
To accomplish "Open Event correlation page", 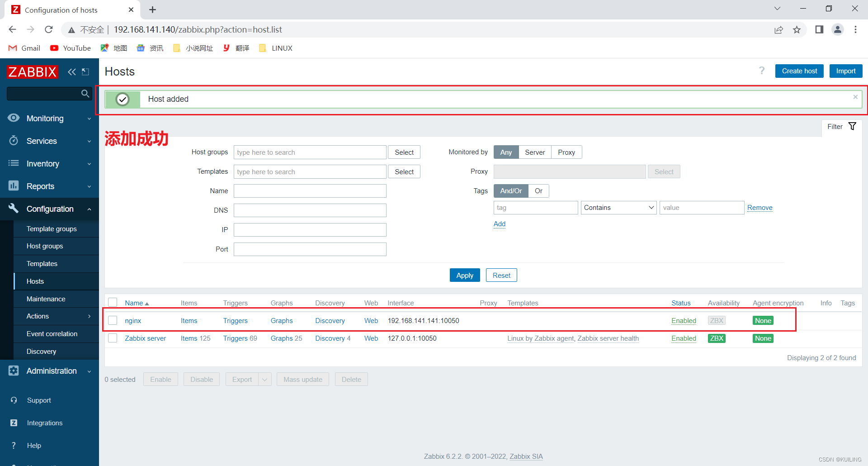I will click(x=57, y=334).
